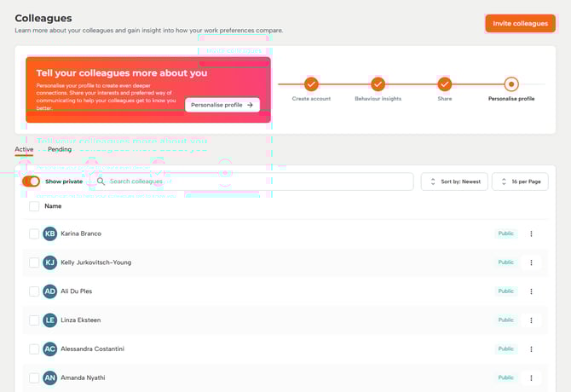Tick the checkbox for Karina Branco

click(34, 233)
